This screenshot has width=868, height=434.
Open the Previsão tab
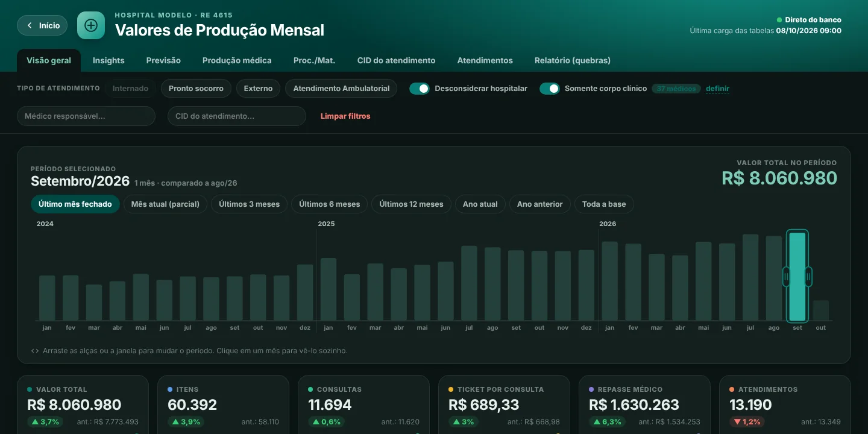(x=163, y=60)
